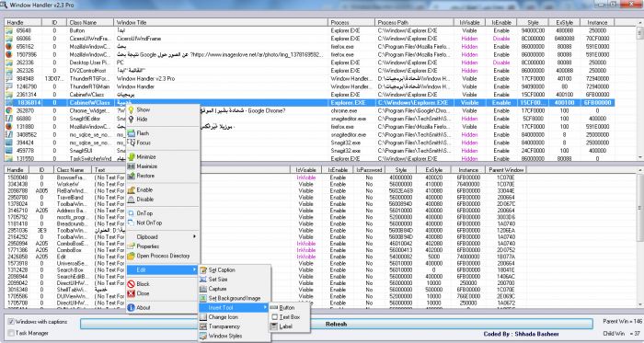Click the Not OnTop icon
This screenshot has height=343, width=644.
tap(131, 223)
